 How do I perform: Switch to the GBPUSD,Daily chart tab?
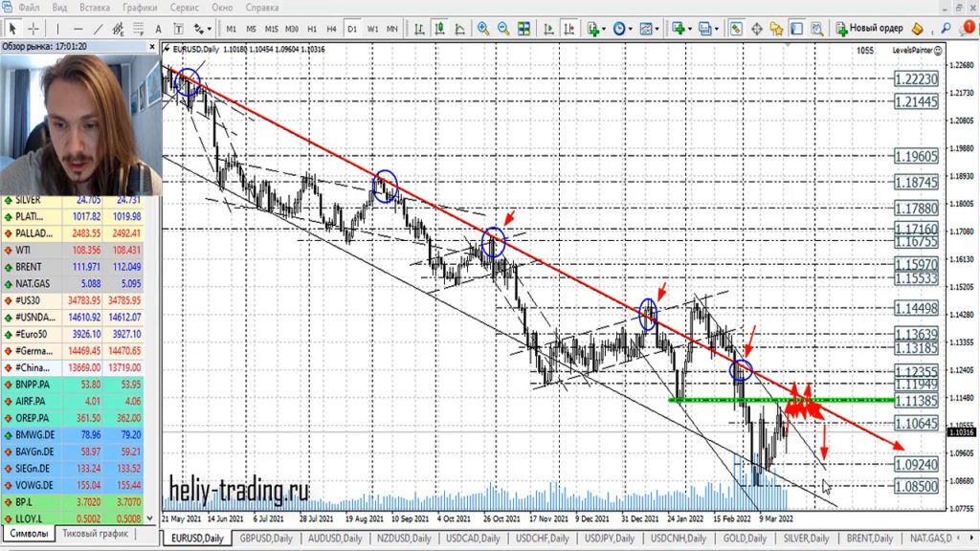click(x=268, y=539)
